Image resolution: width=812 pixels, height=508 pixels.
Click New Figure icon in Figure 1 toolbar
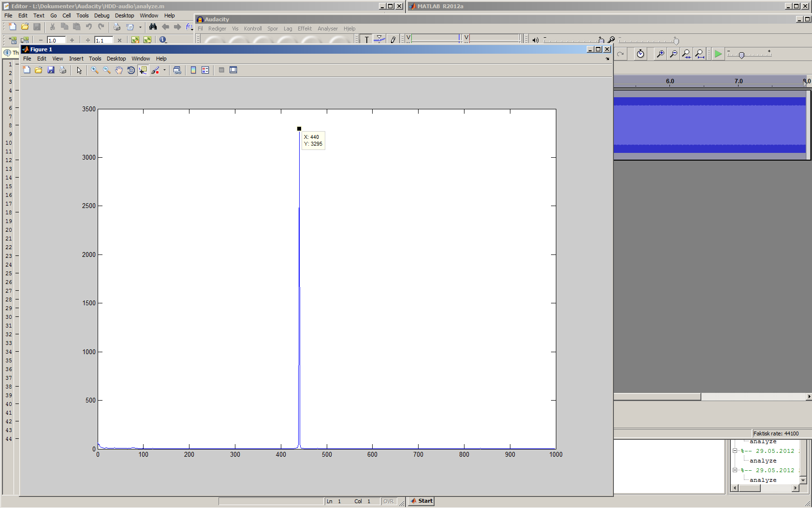click(27, 70)
